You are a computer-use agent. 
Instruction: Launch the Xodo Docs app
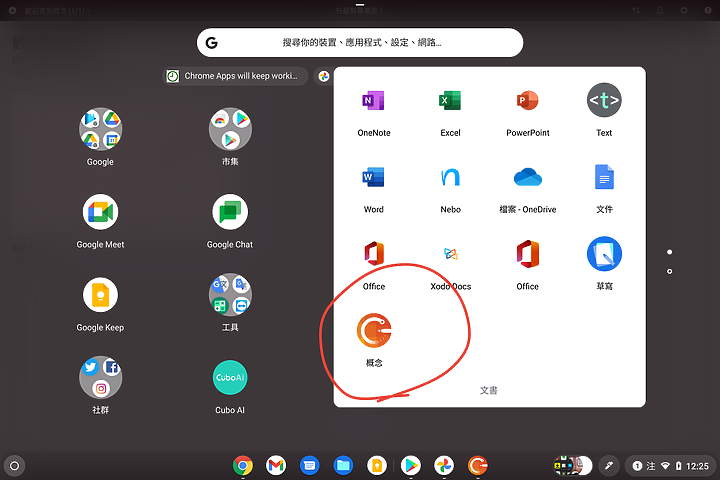point(450,254)
